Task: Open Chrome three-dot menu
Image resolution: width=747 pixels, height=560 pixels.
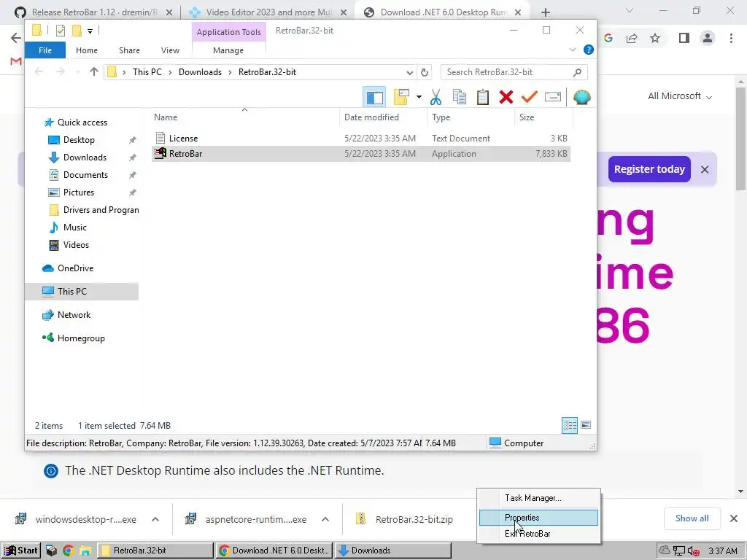Action: (731, 38)
